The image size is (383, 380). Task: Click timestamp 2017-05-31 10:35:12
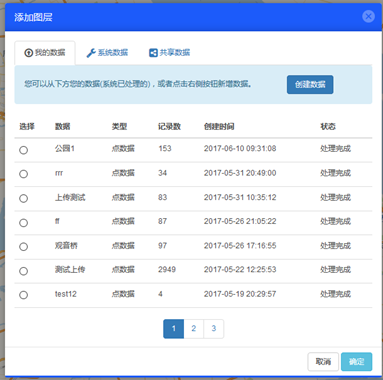click(240, 197)
